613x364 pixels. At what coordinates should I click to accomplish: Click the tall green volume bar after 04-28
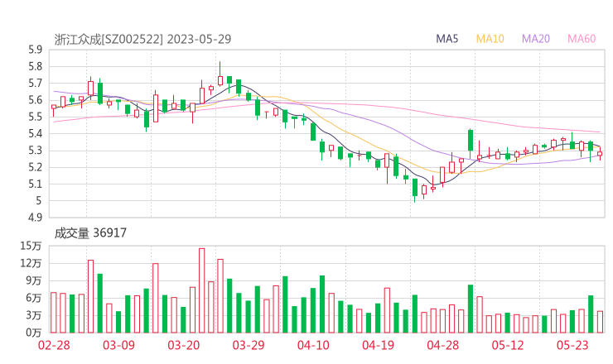click(471, 309)
